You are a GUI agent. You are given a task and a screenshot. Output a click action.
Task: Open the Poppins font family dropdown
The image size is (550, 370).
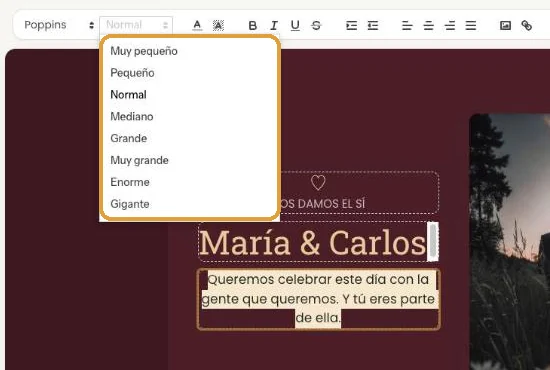(x=59, y=25)
